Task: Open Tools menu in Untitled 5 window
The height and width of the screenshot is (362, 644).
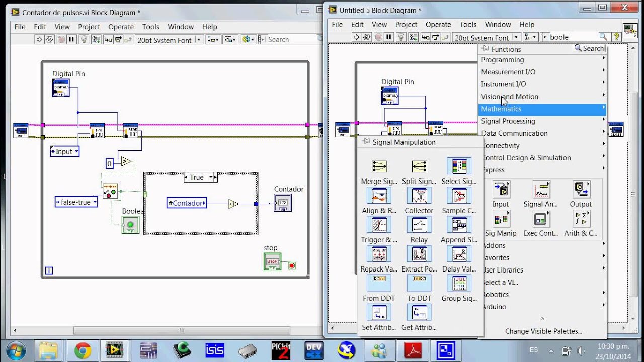Action: pyautogui.click(x=467, y=24)
